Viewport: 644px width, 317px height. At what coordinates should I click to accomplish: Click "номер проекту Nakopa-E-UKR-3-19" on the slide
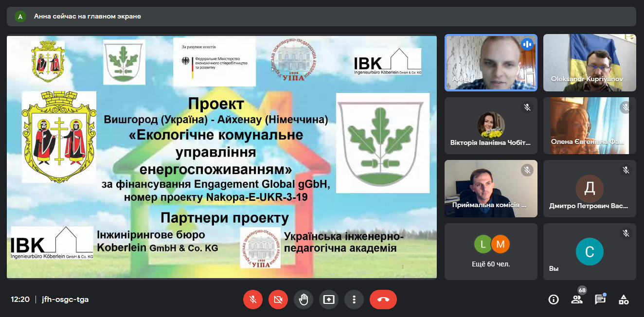click(x=216, y=197)
